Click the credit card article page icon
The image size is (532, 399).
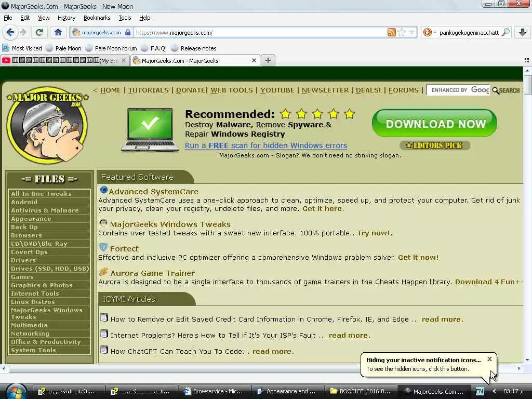point(104,317)
